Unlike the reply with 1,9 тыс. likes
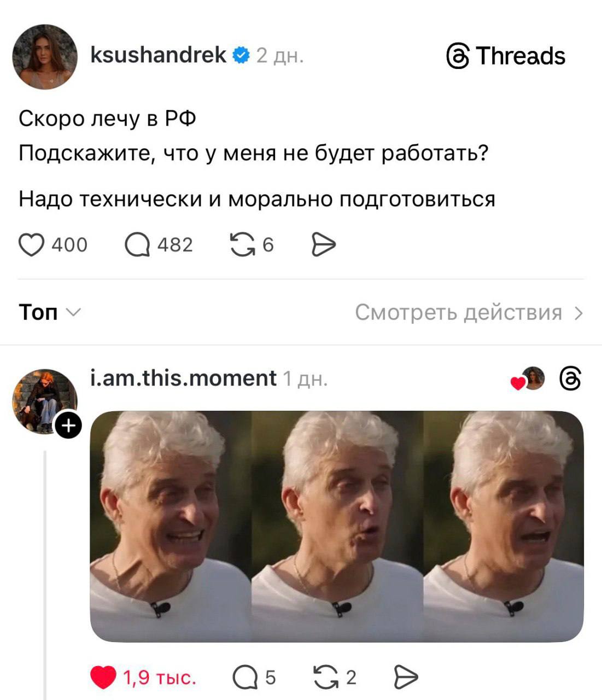 tap(103, 678)
